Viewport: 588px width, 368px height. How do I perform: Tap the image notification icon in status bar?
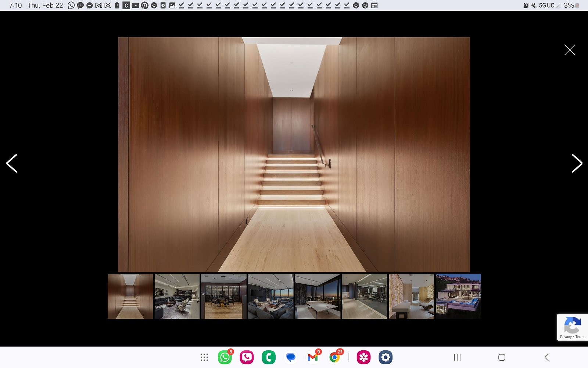pyautogui.click(x=172, y=6)
